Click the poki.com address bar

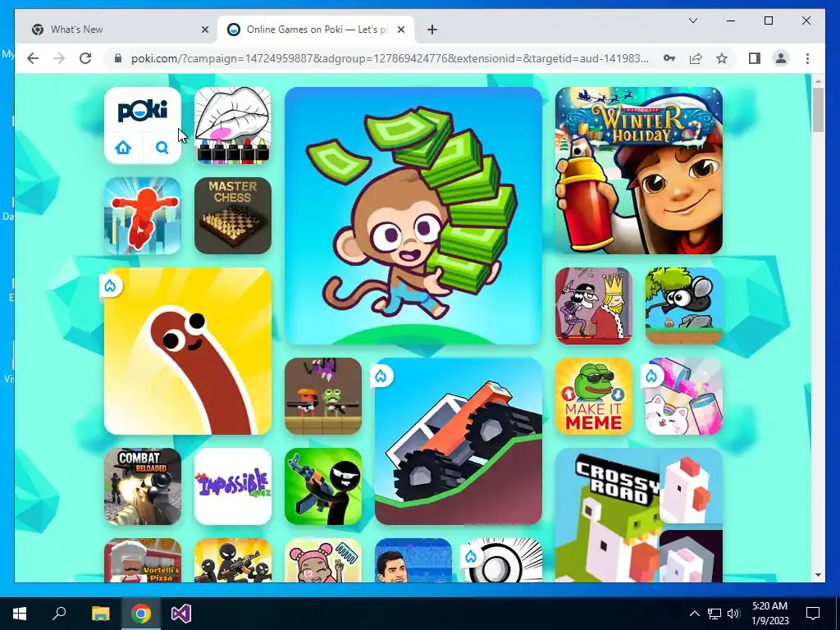click(x=390, y=58)
